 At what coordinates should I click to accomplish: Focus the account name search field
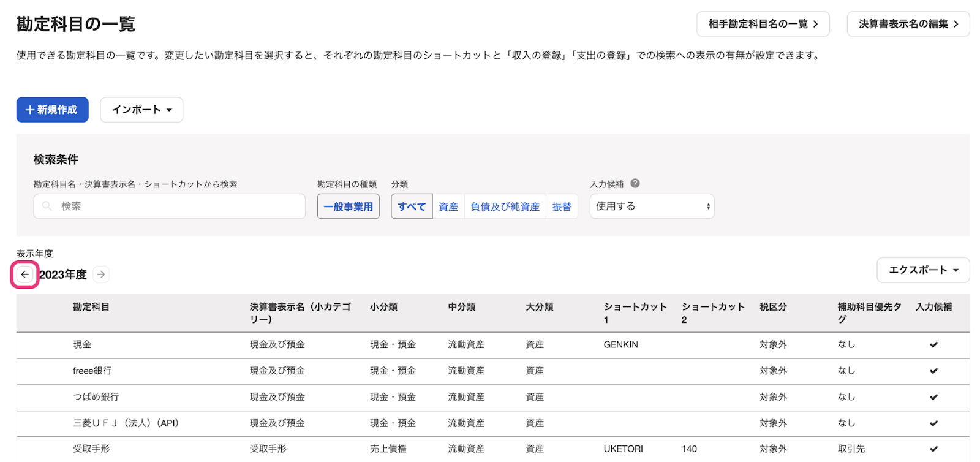tap(170, 206)
